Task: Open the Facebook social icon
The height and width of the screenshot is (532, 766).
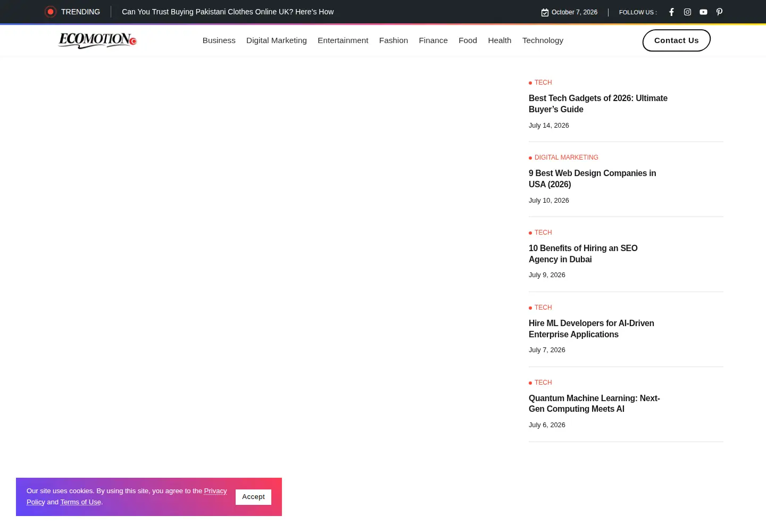Action: coord(671,12)
